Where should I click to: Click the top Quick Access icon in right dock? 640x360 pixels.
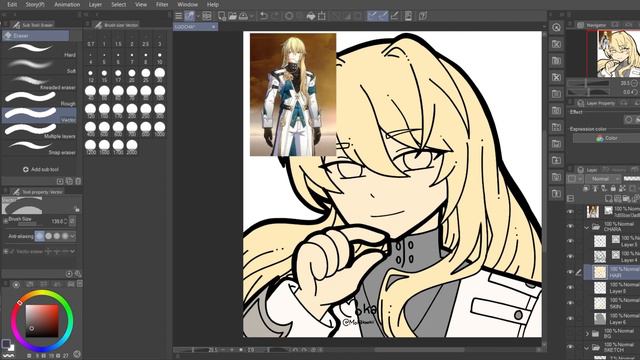[x=556, y=27]
